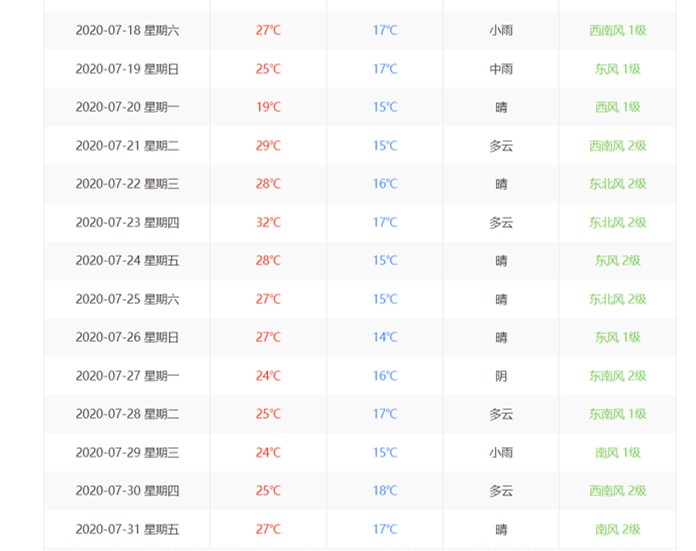
Task: Click 多云 weather in the 07-23 row
Action: tap(501, 222)
